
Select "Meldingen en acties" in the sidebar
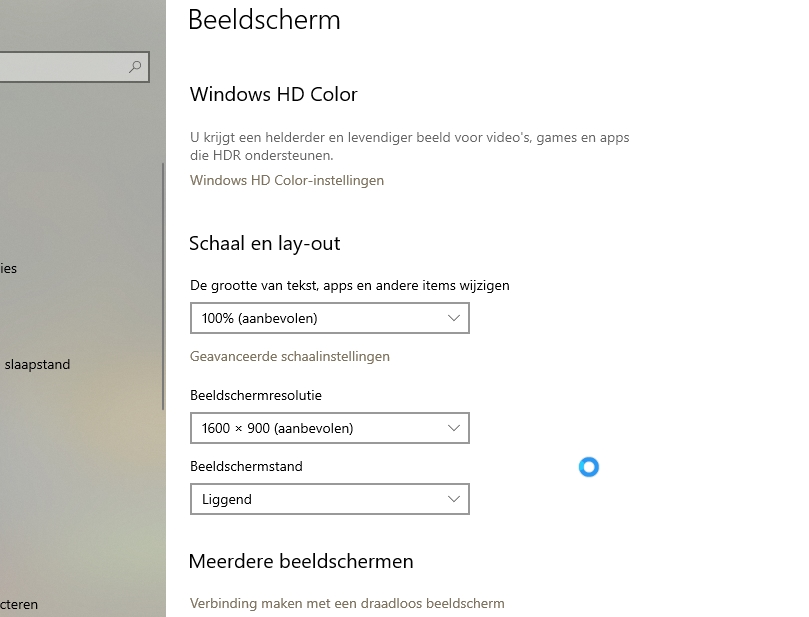(9, 268)
